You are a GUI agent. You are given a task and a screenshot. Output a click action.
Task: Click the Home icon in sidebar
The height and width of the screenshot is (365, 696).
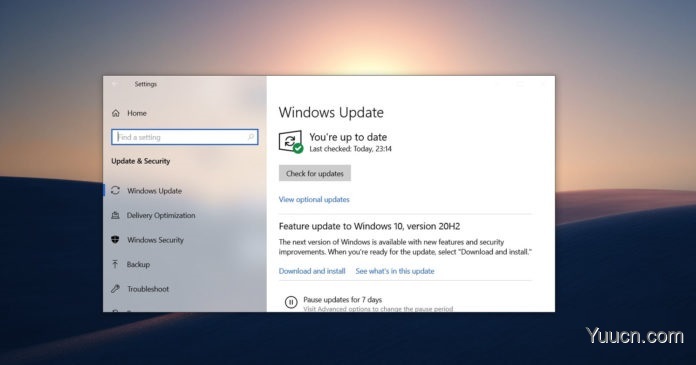pos(116,113)
